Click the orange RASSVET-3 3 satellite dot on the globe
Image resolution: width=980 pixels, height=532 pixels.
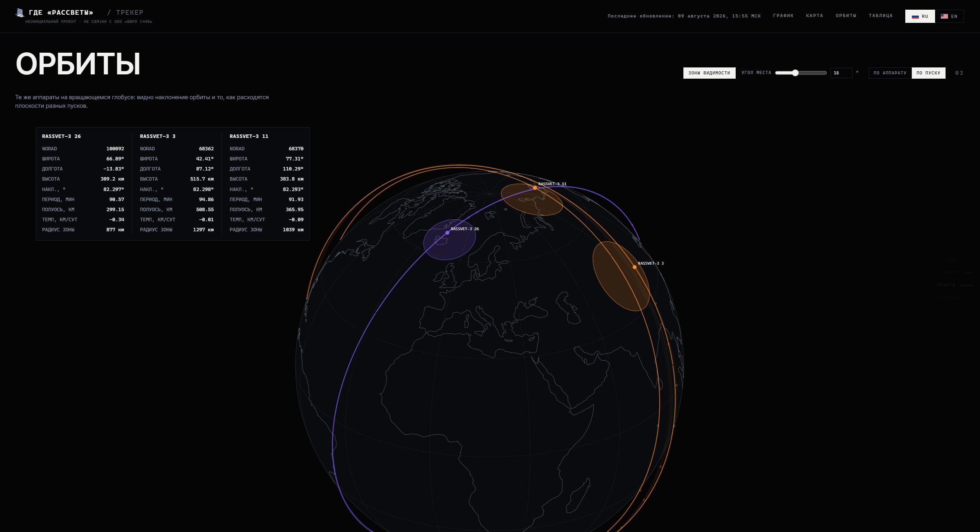[x=635, y=267]
